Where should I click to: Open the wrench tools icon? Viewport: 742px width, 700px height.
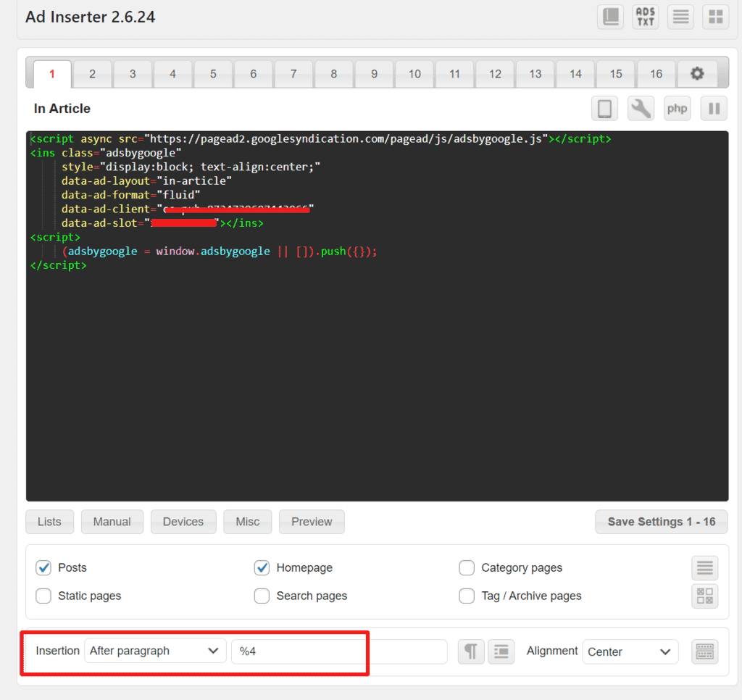tap(641, 109)
